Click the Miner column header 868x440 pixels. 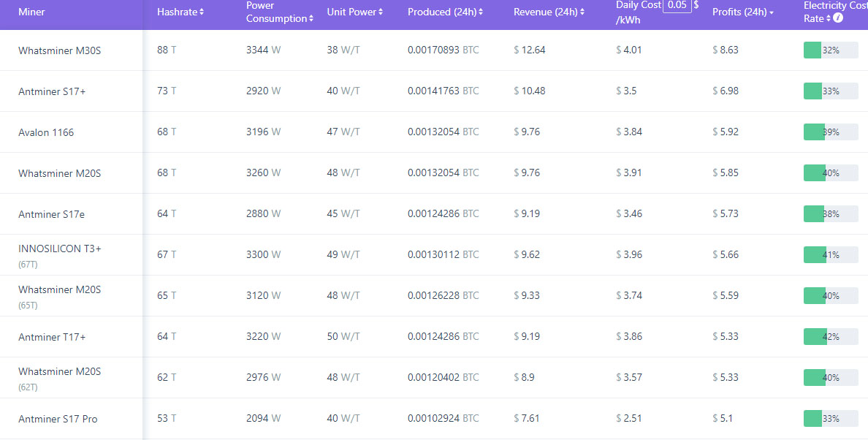[31, 12]
